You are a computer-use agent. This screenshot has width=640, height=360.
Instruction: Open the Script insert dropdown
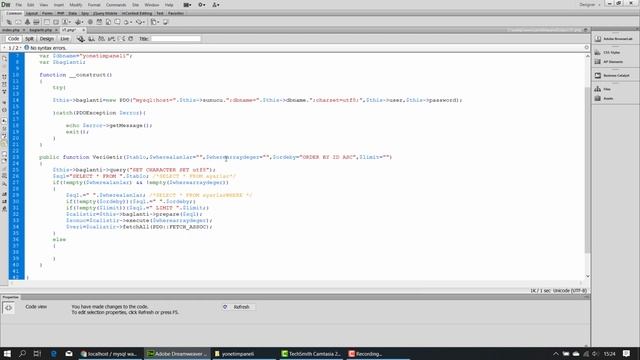pos(140,22)
